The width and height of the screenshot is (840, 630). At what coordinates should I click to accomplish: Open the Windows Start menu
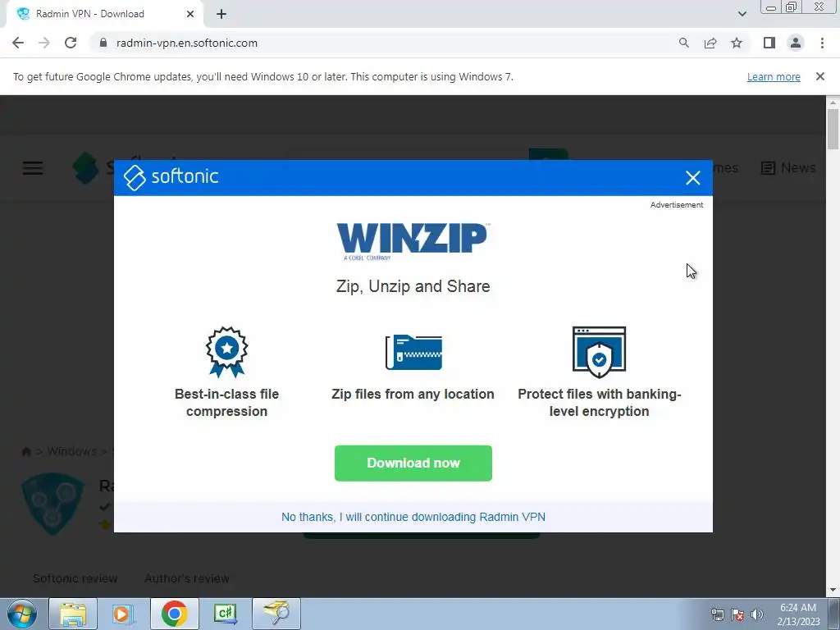pos(22,614)
